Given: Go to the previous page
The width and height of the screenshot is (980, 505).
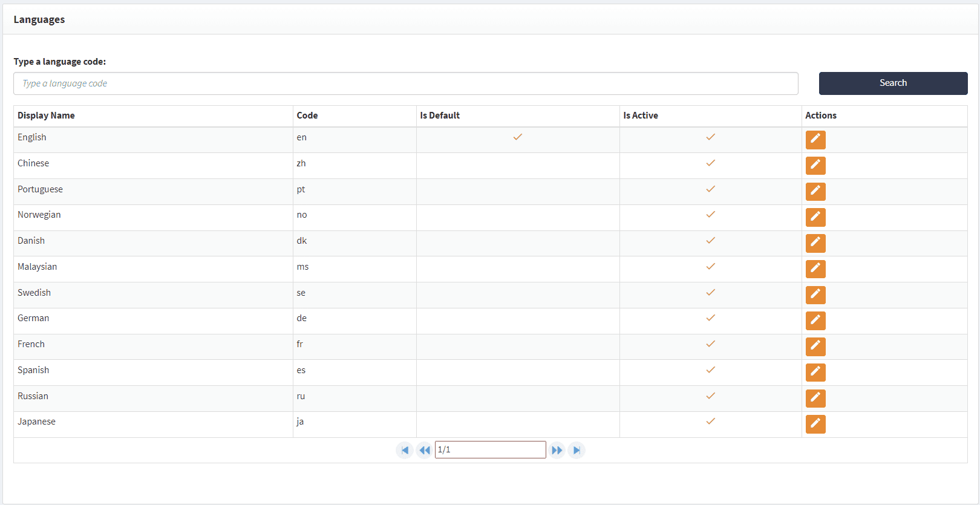Looking at the screenshot, I should click(x=425, y=450).
